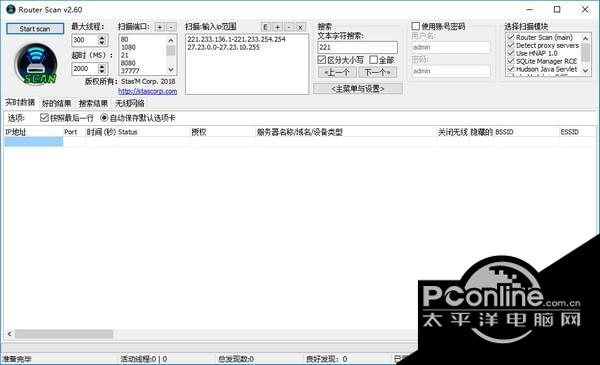
Task: Clear IP ranges with the X button
Action: click(x=300, y=27)
